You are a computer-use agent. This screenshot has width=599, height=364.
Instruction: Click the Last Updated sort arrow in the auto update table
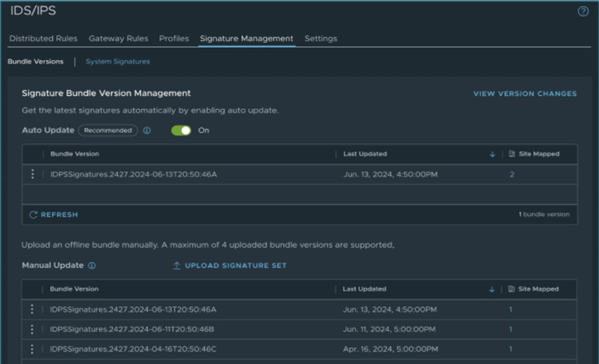tap(492, 154)
